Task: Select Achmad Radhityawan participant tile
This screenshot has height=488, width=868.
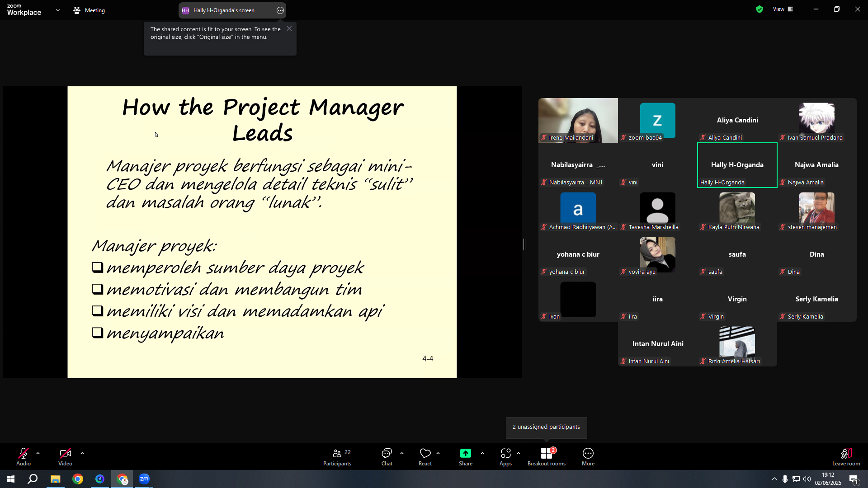Action: tap(578, 210)
